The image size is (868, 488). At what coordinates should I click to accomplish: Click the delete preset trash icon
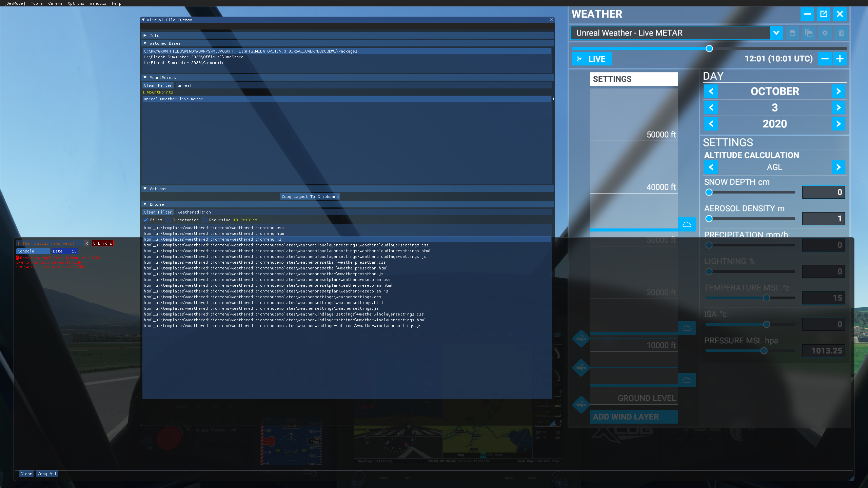pyautogui.click(x=841, y=33)
